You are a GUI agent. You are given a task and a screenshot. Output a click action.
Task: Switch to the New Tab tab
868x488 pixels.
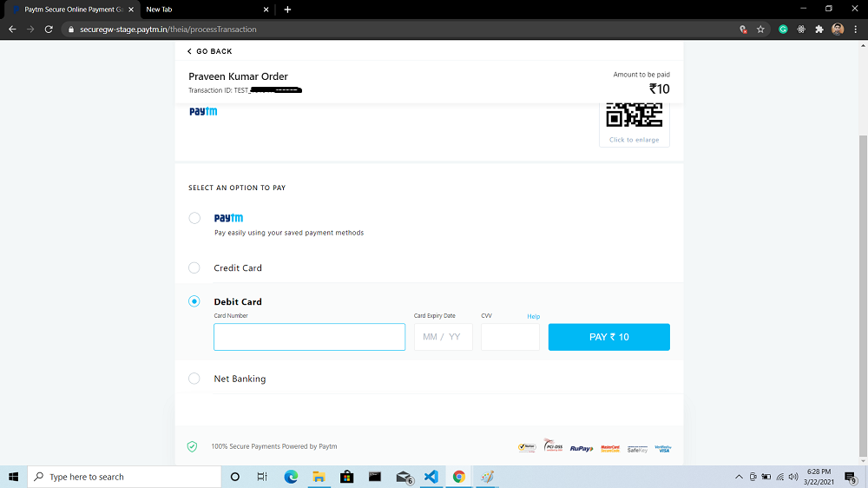pyautogui.click(x=205, y=10)
